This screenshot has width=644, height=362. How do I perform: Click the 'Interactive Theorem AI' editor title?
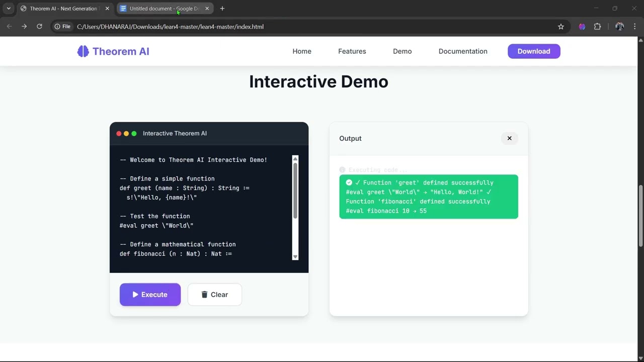pyautogui.click(x=175, y=133)
